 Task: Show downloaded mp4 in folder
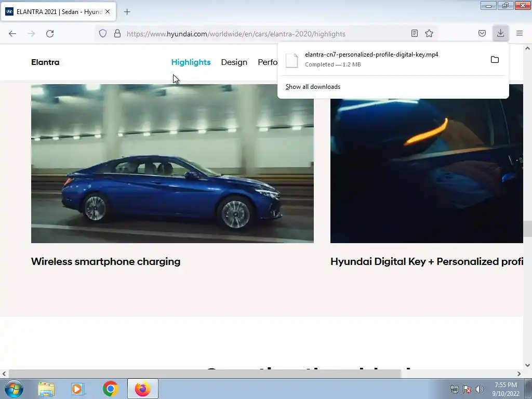(495, 60)
